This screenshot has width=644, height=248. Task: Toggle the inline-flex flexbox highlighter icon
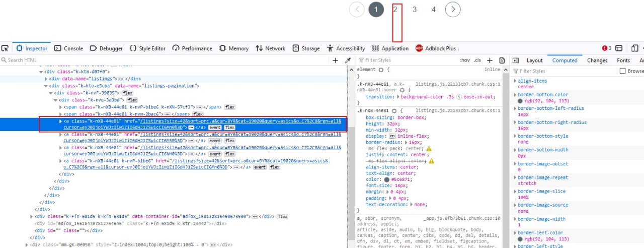393,136
